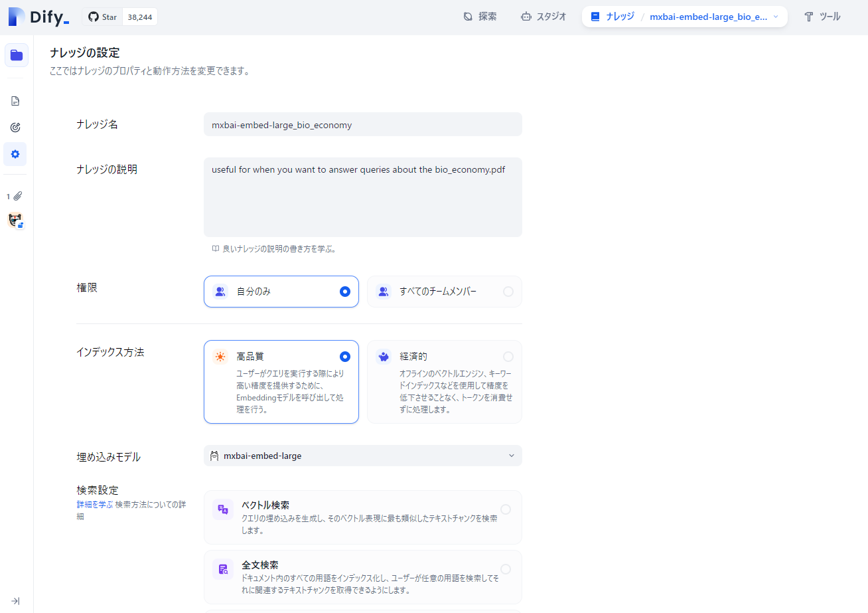This screenshot has width=868, height=613.
Task: Click the ナレッジの設定 heading
Action: pyautogui.click(x=84, y=53)
